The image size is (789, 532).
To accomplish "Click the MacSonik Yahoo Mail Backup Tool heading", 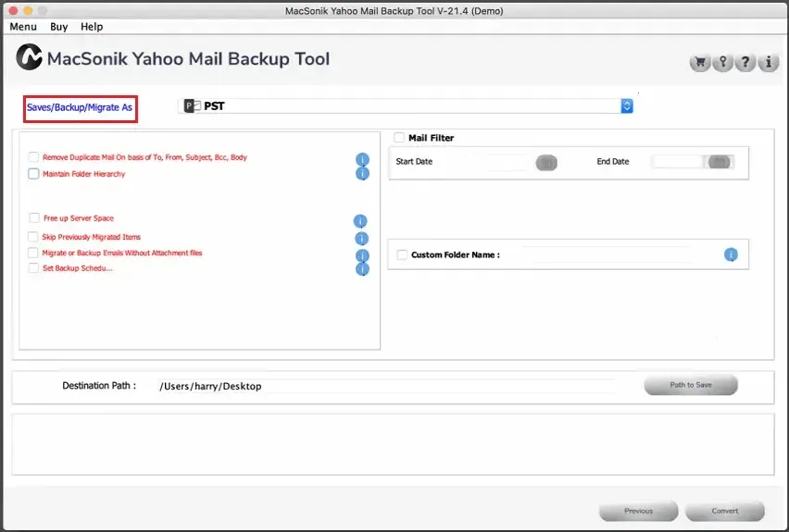I will [x=188, y=59].
